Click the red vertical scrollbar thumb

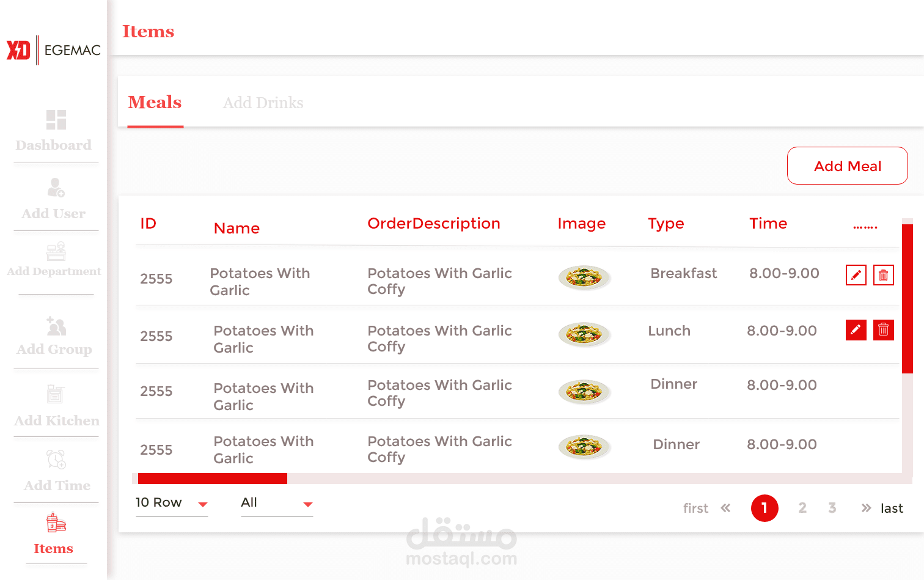(x=908, y=299)
